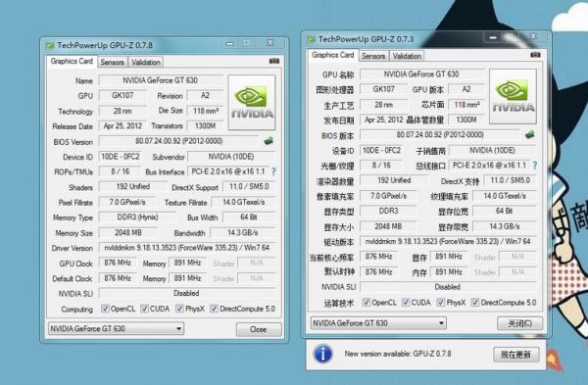
Task: Click 192 Unified Shaders field in GPU-Z 0.7.8
Action: point(132,187)
